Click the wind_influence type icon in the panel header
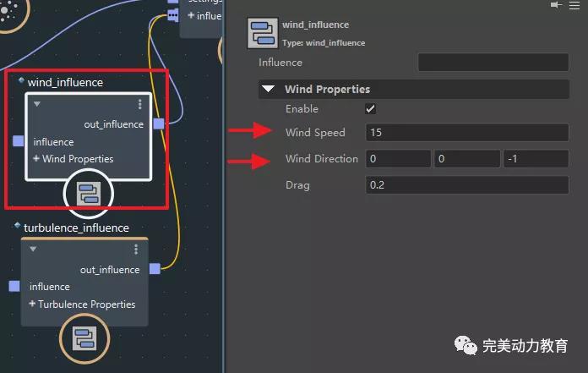This screenshot has width=588, height=373. (x=263, y=33)
